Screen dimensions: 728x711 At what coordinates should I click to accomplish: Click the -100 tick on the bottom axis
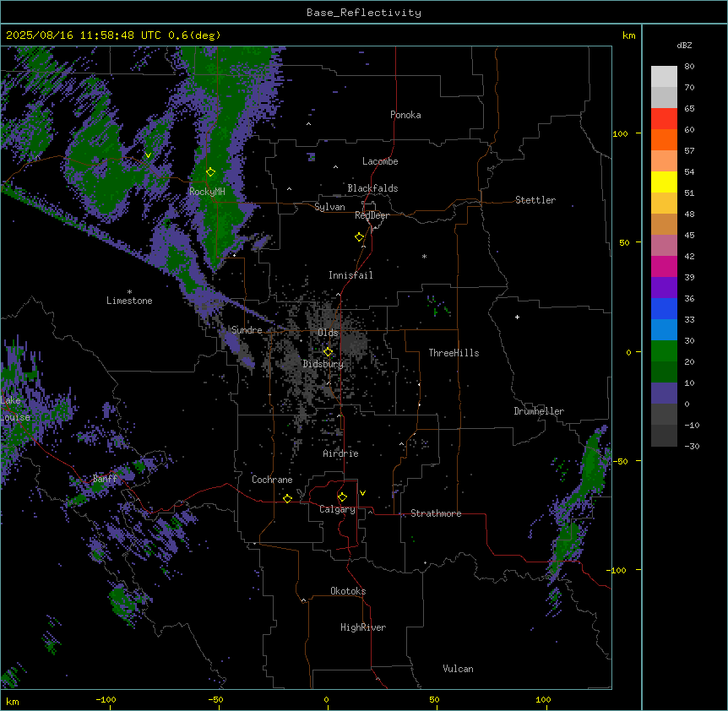(x=106, y=699)
